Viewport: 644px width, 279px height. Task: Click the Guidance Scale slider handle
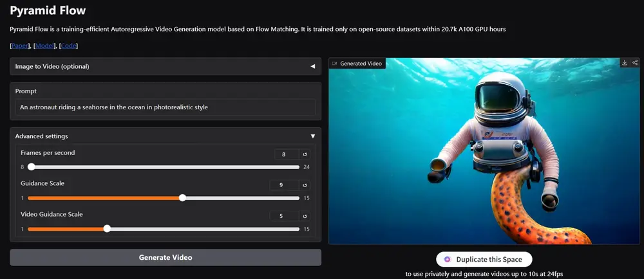pos(182,198)
